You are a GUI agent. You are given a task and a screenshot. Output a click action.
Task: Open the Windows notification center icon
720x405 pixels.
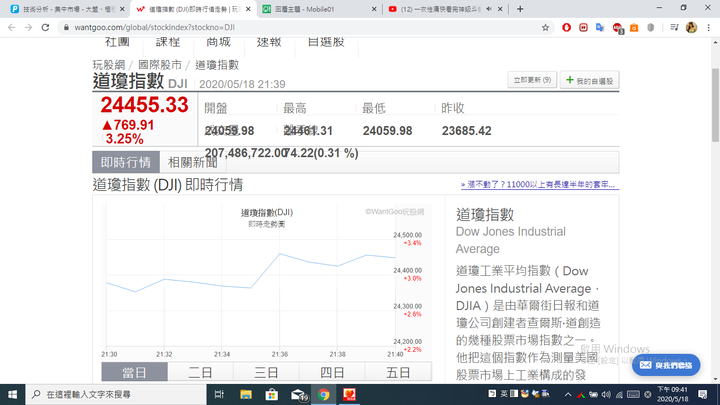703,394
